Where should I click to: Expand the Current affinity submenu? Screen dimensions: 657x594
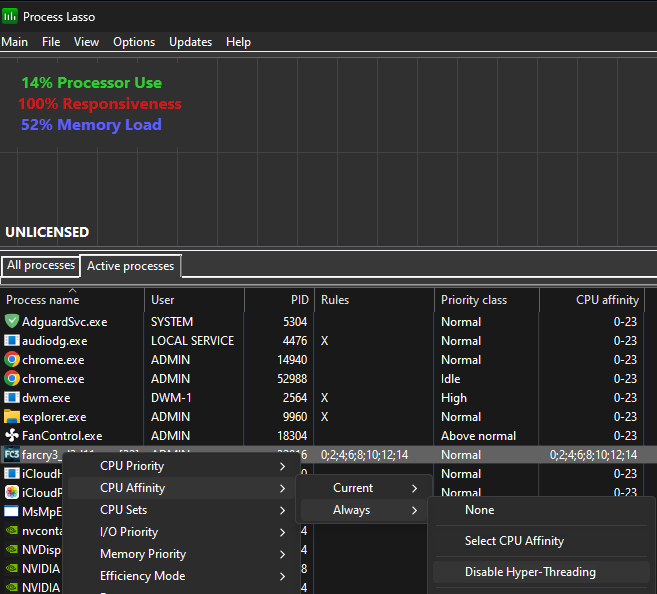[364, 488]
